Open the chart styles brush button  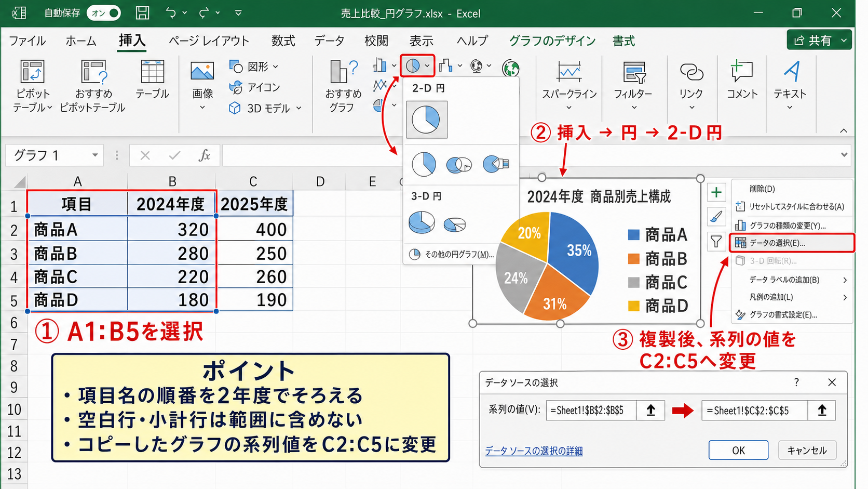[x=716, y=217]
